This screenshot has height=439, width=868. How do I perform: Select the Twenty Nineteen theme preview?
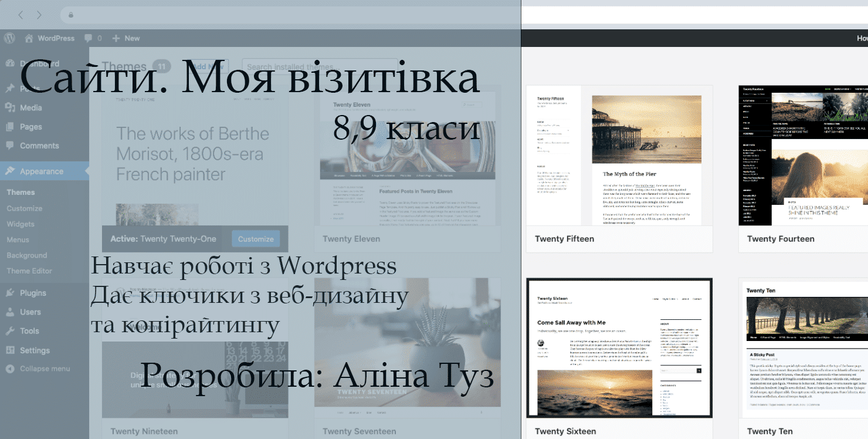pos(195,348)
